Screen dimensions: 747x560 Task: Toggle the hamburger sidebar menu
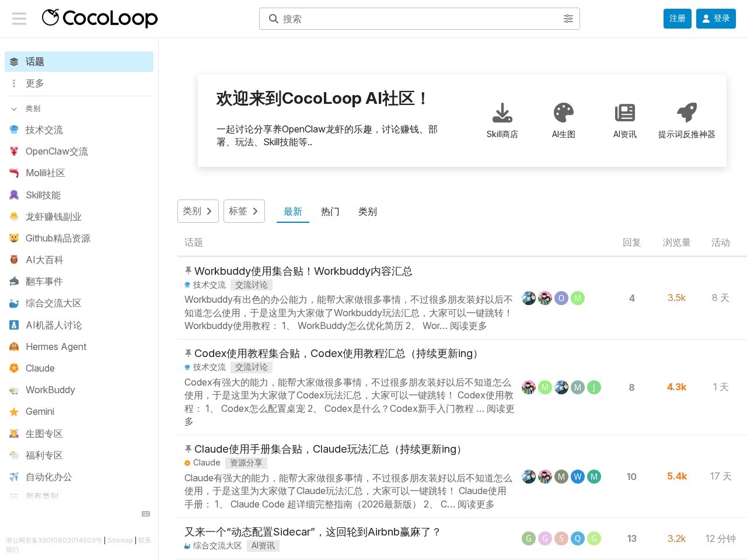19,19
